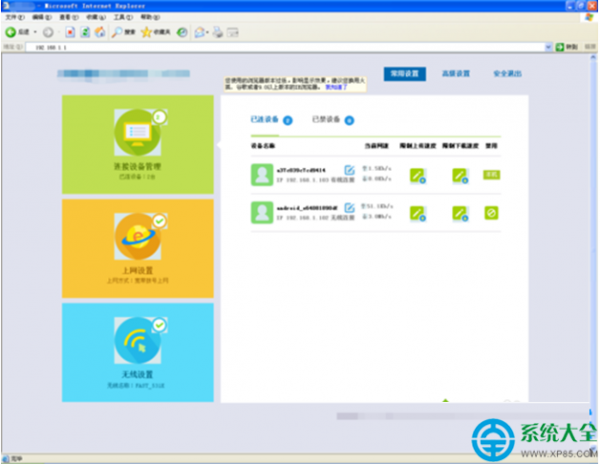Open Favorites with the star icon
This screenshot has width=600, height=464.
146,33
